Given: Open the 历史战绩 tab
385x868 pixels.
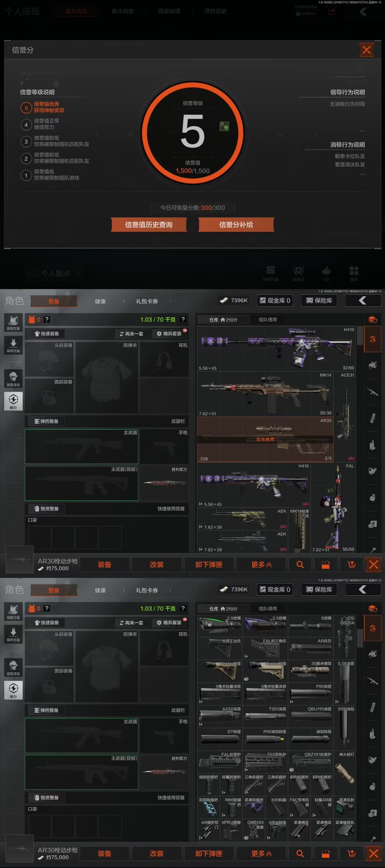Looking at the screenshot, I should 169,11.
